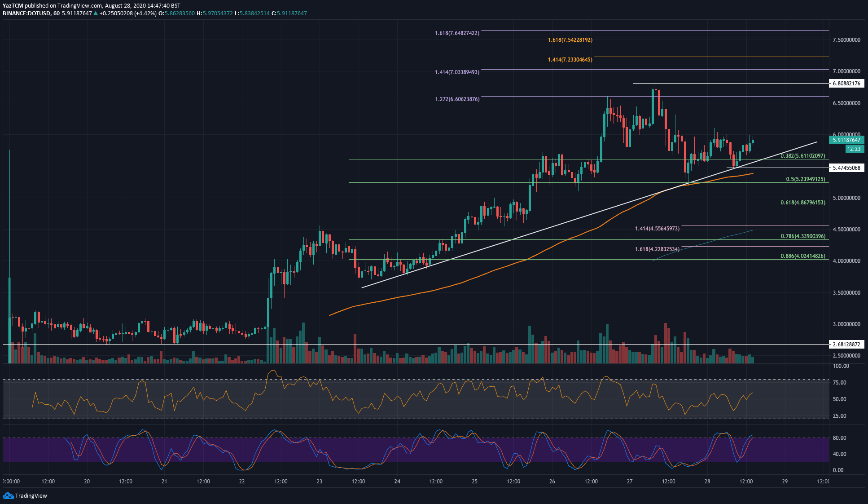Click the 1.618(7.64827422) top extension label
The image size is (868, 504).
point(457,33)
